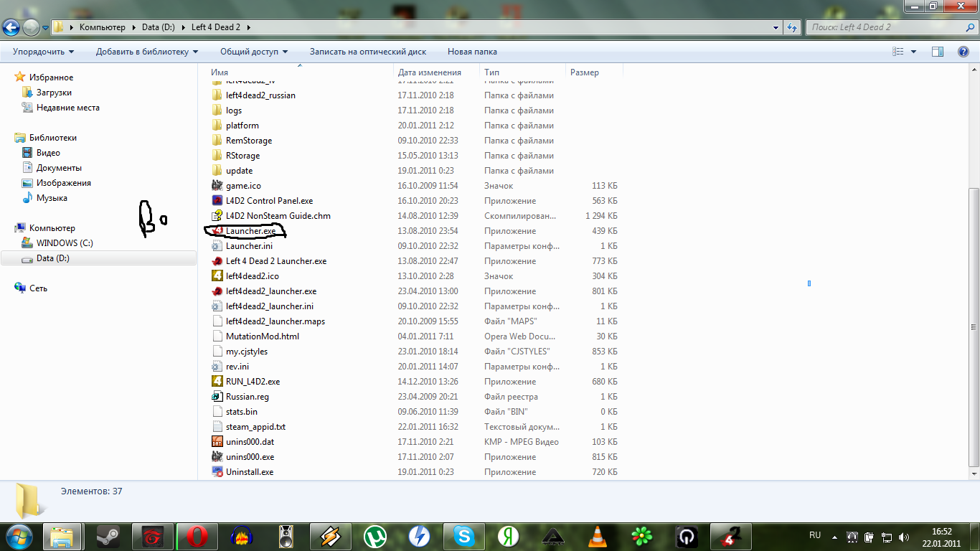
Task: Open Загрузки in the navigation pane
Action: point(54,93)
